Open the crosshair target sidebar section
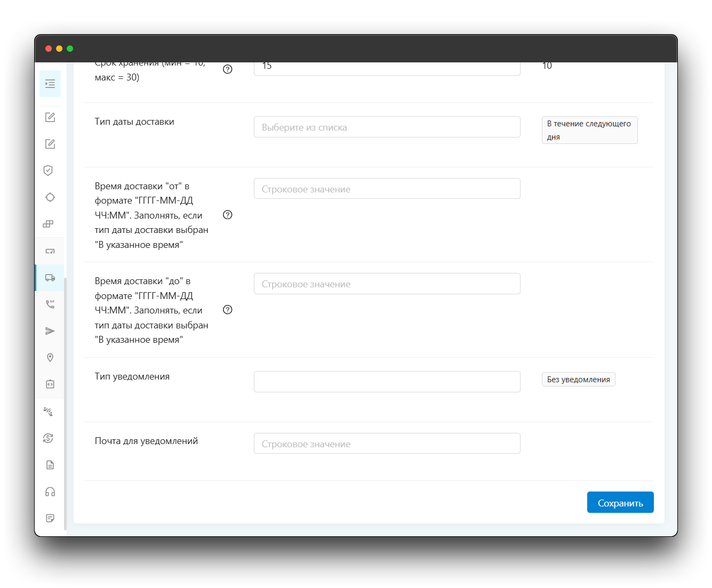The height and width of the screenshot is (588, 712). pyautogui.click(x=50, y=197)
